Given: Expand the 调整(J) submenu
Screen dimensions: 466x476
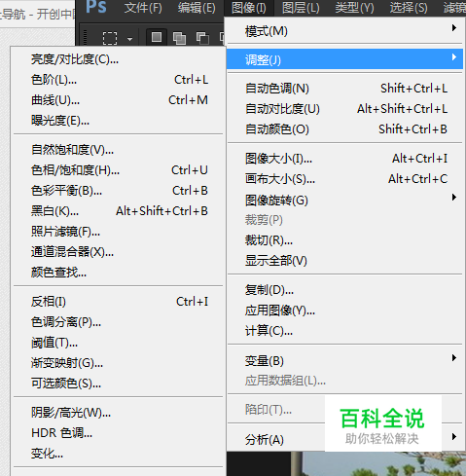Looking at the screenshot, I should click(344, 59).
